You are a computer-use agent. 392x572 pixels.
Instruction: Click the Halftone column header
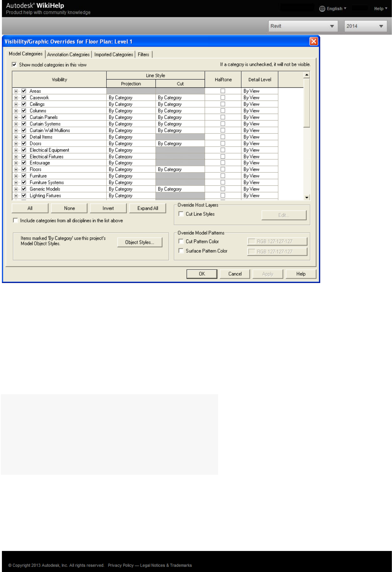[x=223, y=79]
